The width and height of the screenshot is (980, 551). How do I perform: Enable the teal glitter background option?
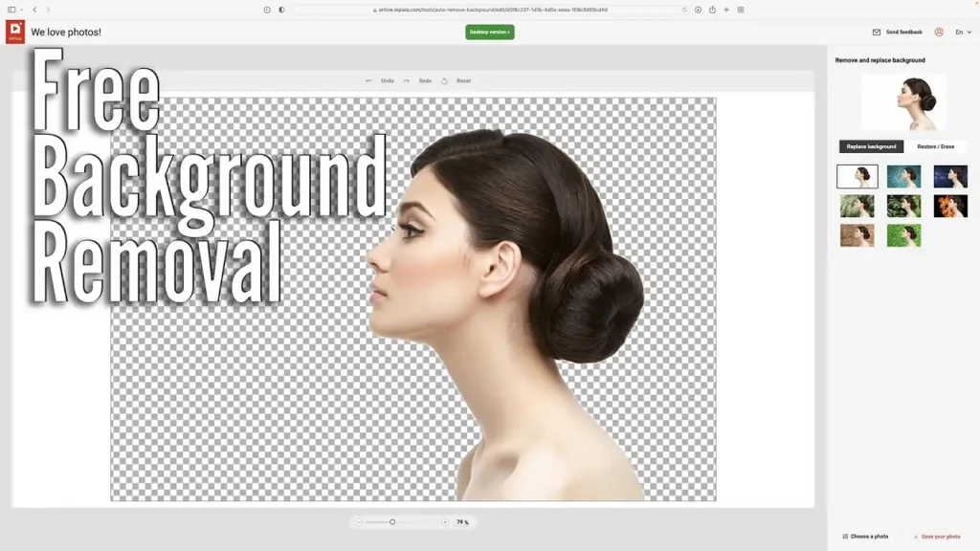click(903, 176)
